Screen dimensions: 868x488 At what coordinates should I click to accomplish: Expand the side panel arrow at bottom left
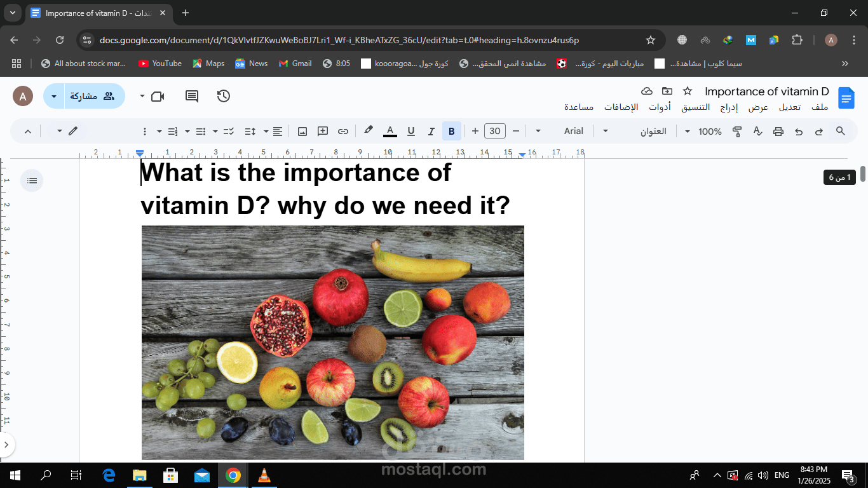[6, 444]
